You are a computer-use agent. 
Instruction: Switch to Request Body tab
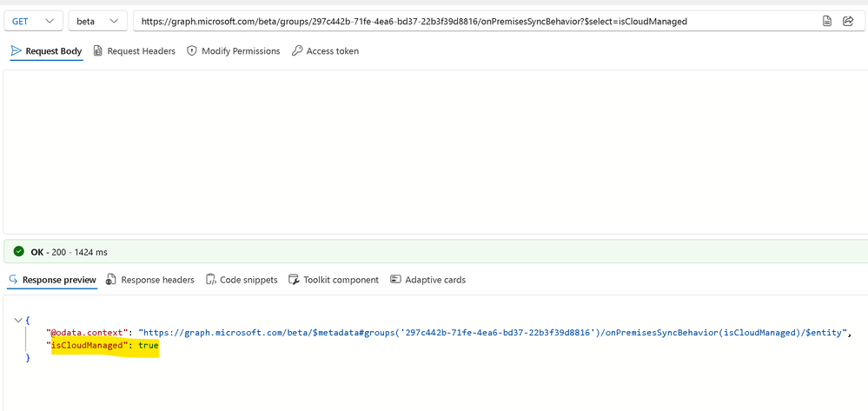tap(47, 51)
